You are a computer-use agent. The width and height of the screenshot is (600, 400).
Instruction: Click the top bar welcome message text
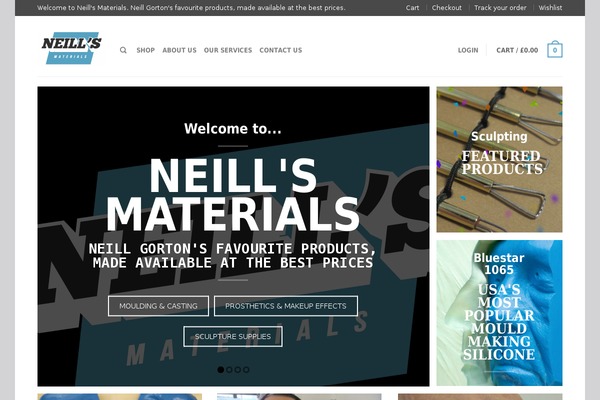click(191, 8)
